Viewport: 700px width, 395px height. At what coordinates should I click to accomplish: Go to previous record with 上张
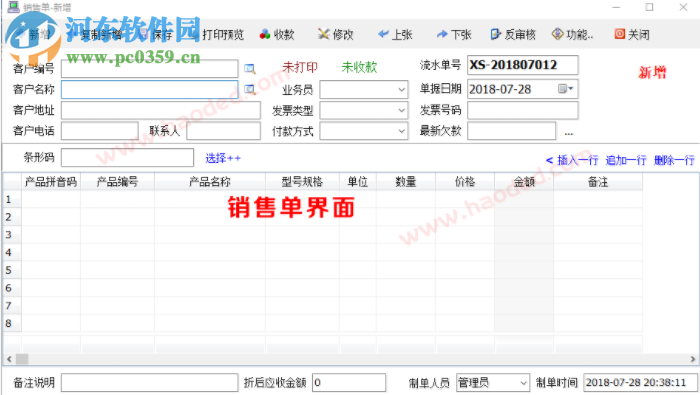pyautogui.click(x=395, y=34)
